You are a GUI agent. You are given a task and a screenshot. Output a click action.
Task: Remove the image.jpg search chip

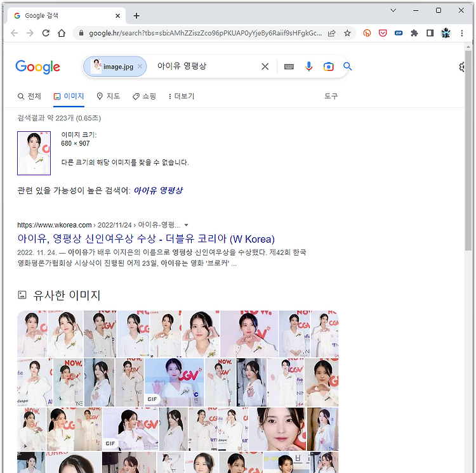[140, 66]
